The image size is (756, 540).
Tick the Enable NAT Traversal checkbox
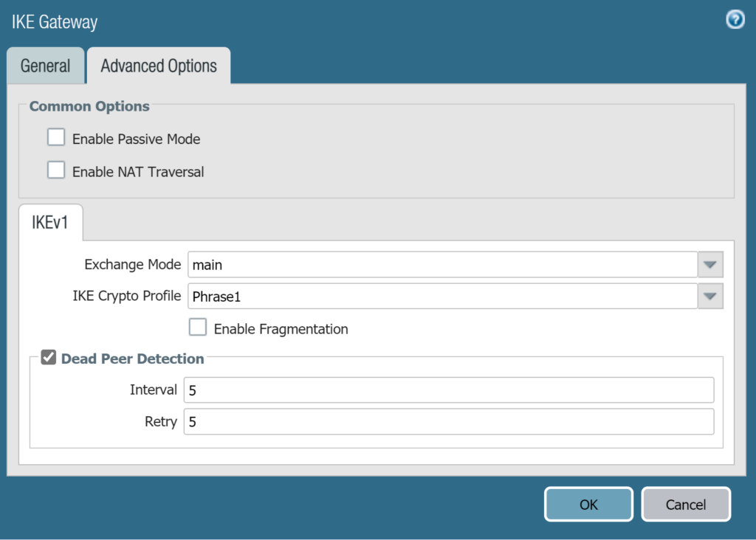(57, 171)
